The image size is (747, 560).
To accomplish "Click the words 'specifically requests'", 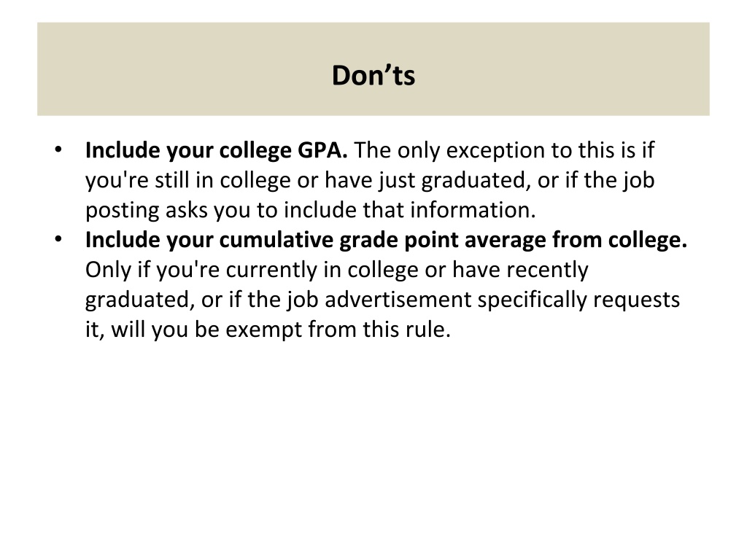I will (x=578, y=300).
